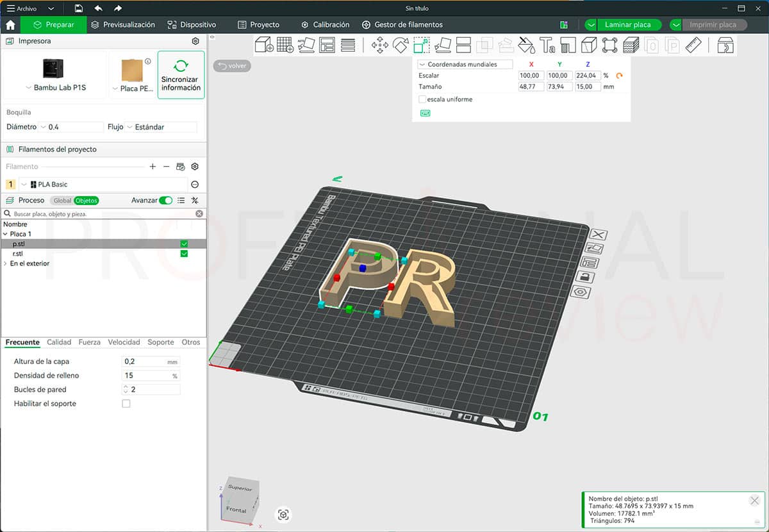Screen dimensions: 769x532
Task: Click the compare presets icon beside Avanzar
Action: coord(195,201)
